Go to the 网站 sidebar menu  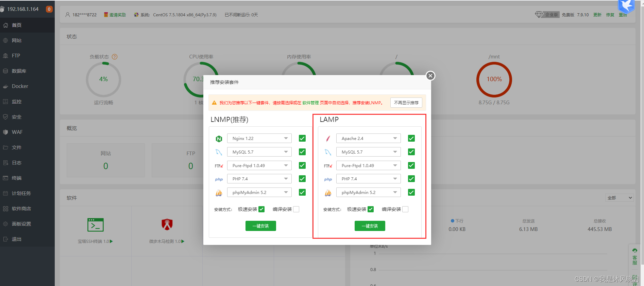click(x=27, y=40)
